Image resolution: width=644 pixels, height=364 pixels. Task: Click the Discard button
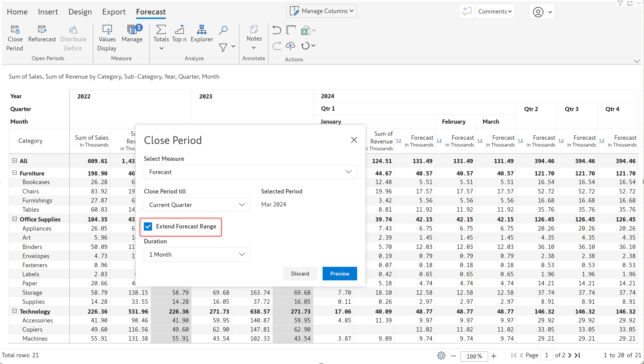pyautogui.click(x=300, y=273)
